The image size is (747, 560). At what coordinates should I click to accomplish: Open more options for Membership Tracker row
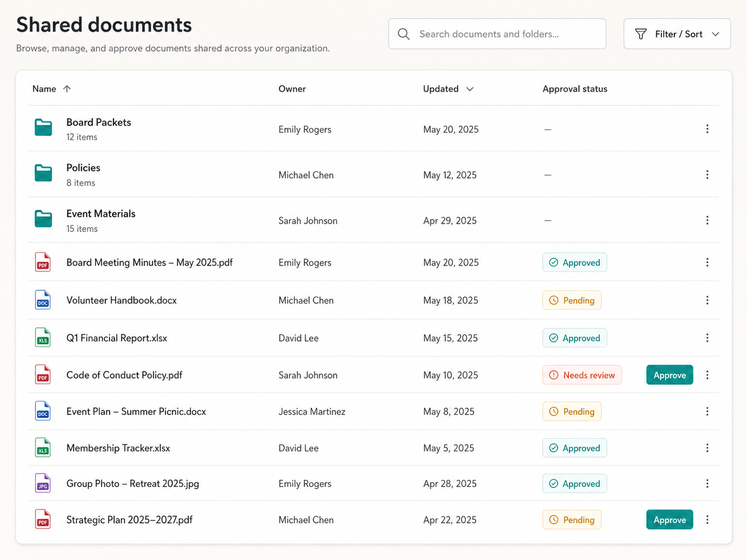coord(707,448)
